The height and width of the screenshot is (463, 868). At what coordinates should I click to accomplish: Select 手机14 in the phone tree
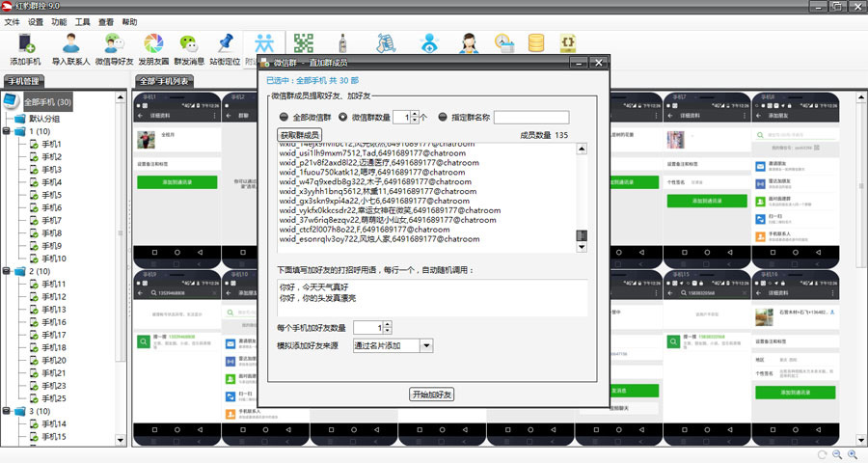[x=54, y=424]
